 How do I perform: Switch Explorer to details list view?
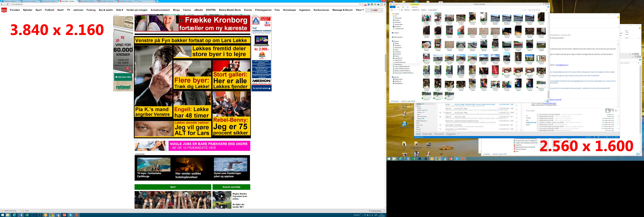click(x=545, y=101)
